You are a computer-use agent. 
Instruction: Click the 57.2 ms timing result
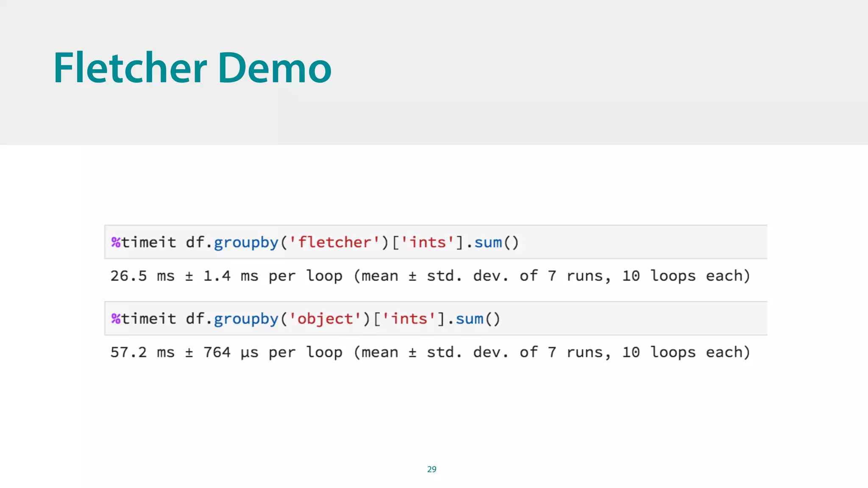(x=142, y=352)
